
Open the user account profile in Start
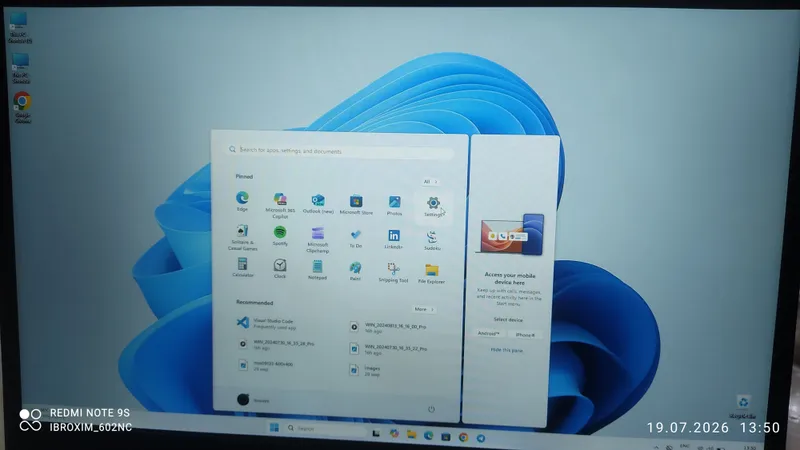[x=253, y=400]
